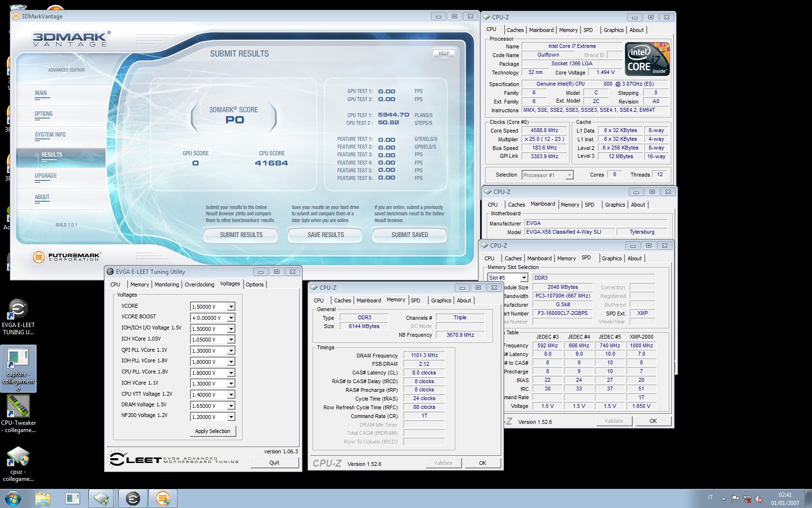Click OK in Memory CPU-Z window
The width and height of the screenshot is (812, 508).
[x=482, y=463]
